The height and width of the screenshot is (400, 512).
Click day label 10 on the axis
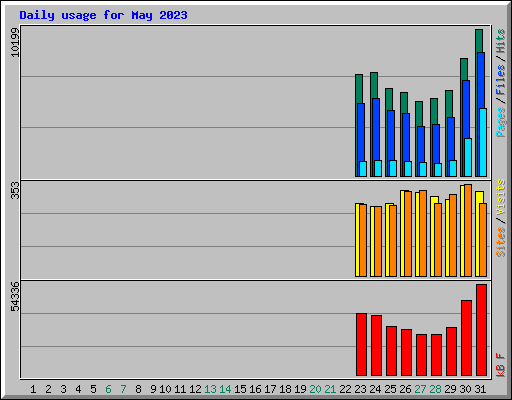(x=165, y=389)
